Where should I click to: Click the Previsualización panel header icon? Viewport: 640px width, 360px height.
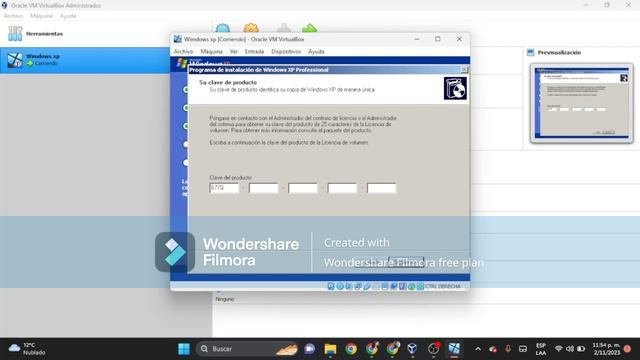[x=530, y=52]
